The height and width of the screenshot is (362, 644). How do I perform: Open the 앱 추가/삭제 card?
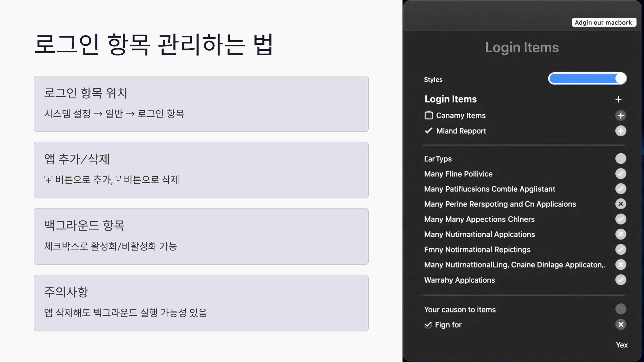(x=201, y=170)
